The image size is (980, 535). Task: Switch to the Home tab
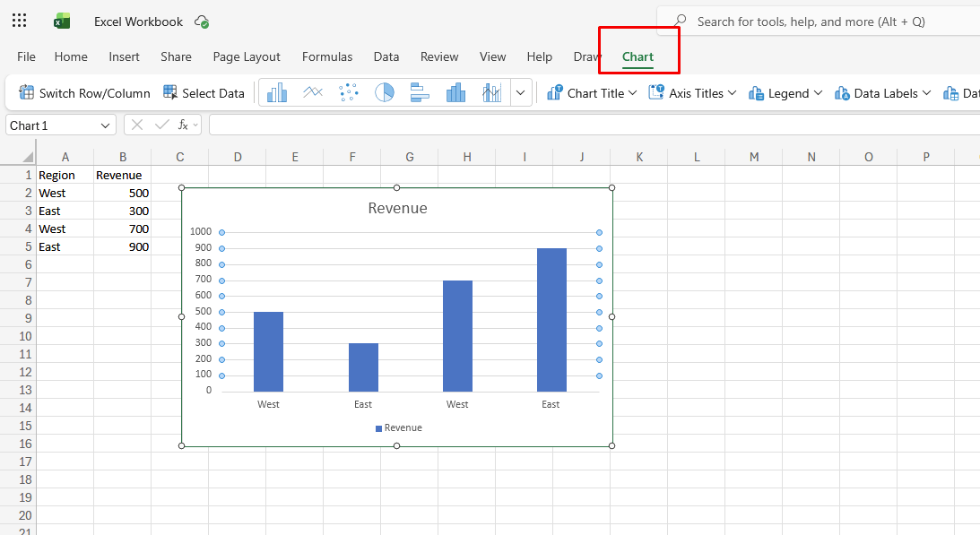[71, 56]
